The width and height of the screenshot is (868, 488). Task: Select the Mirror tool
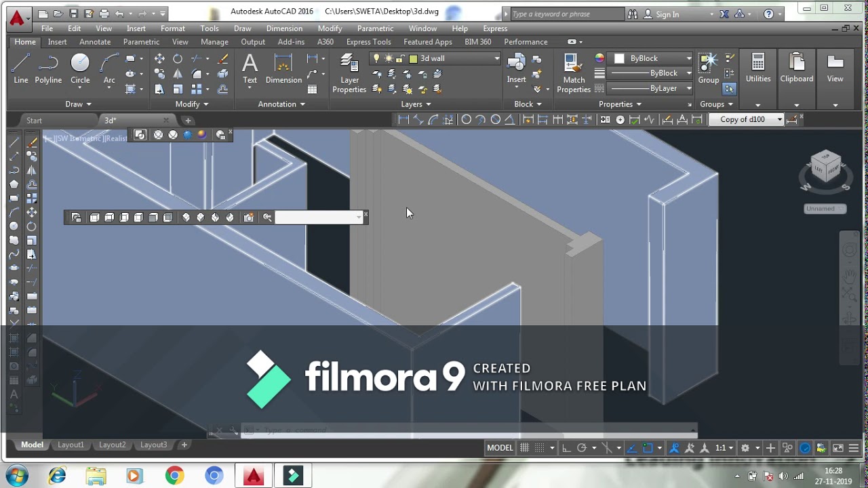(x=178, y=74)
